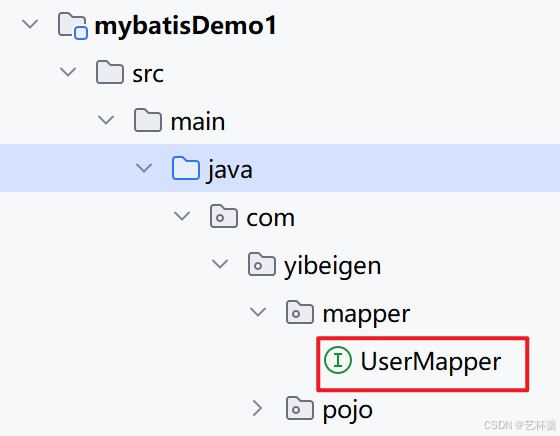Select the yibeigen package label
The image size is (560, 436).
click(x=332, y=266)
